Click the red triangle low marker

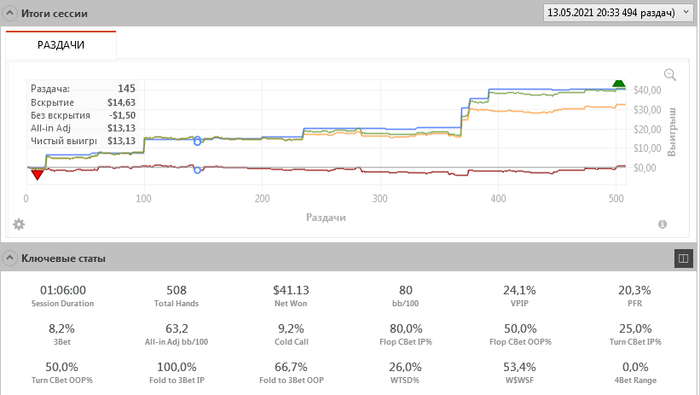click(x=37, y=175)
